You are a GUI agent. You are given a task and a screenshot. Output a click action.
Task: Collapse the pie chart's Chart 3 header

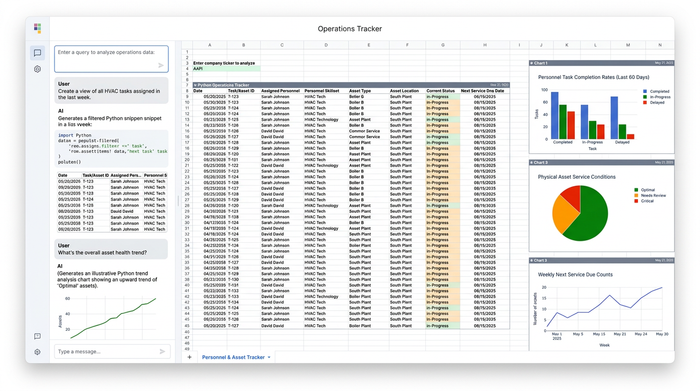coord(532,162)
